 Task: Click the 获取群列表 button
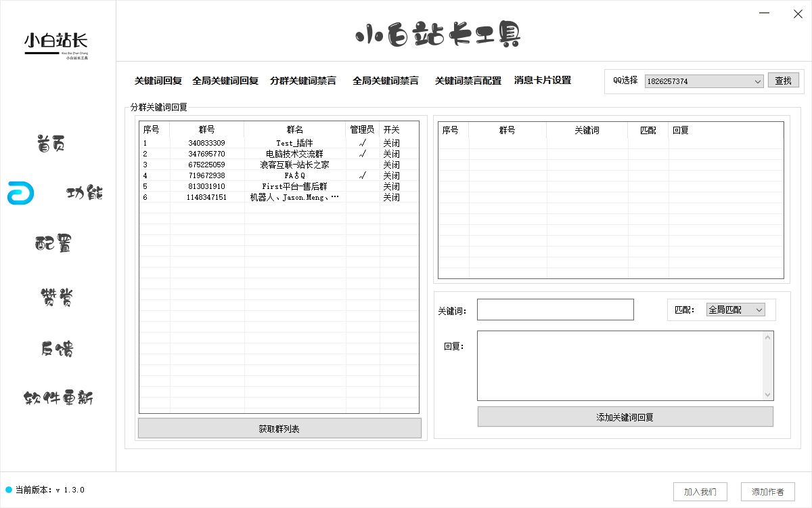[279, 428]
